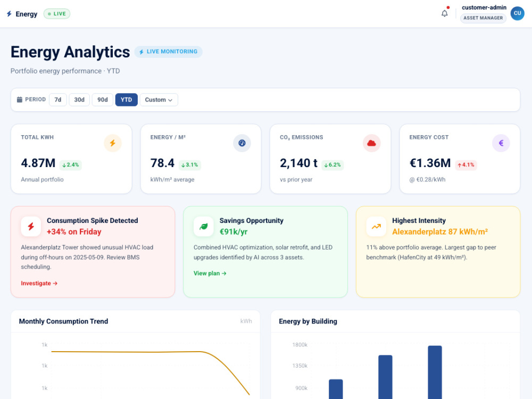Click the €1.36M energy cost value
The height and width of the screenshot is (399, 532).
(x=430, y=163)
